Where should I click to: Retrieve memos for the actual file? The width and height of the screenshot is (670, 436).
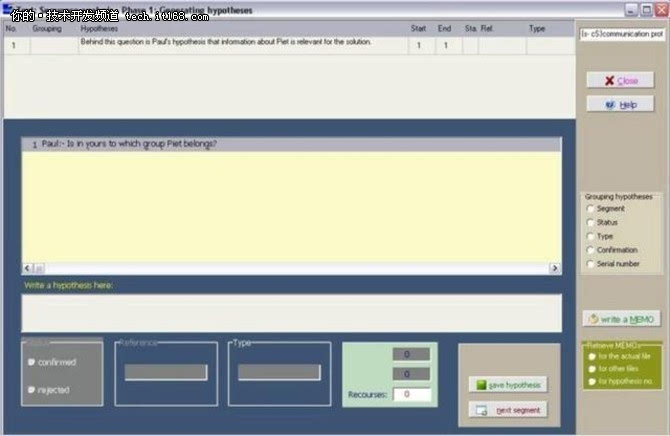592,356
